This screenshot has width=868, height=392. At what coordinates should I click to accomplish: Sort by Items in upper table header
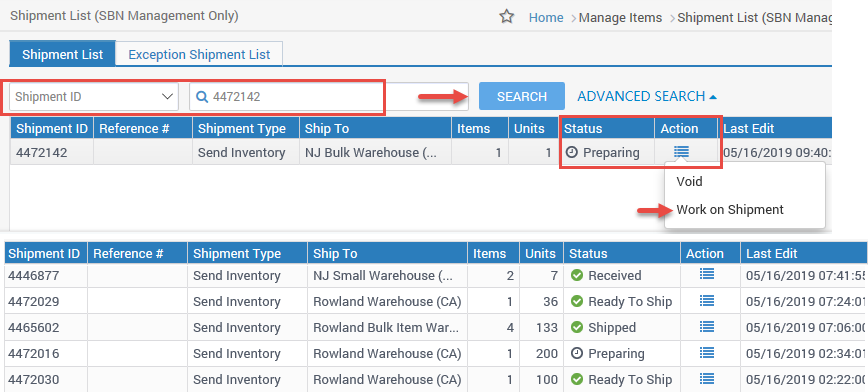pos(480,128)
